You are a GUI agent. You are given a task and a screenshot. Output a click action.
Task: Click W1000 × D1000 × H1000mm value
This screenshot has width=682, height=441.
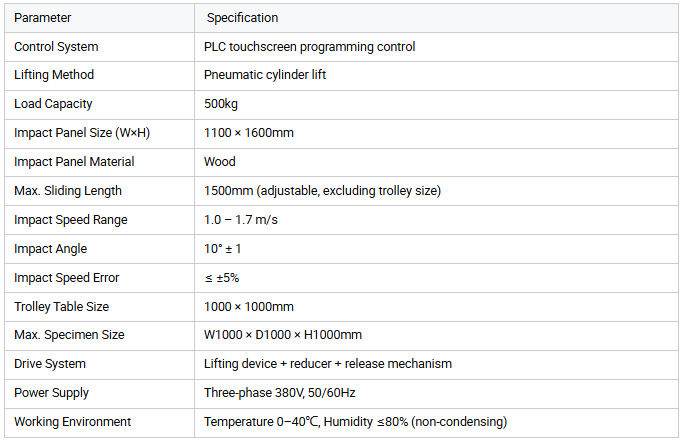[x=283, y=335]
